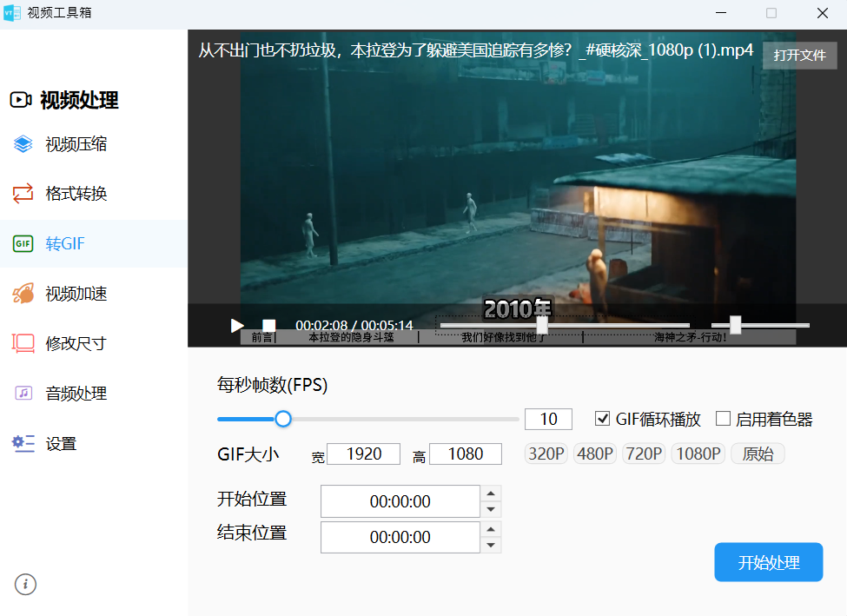
Task: Click the 视频加速 rocket icon
Action: pyautogui.click(x=23, y=294)
